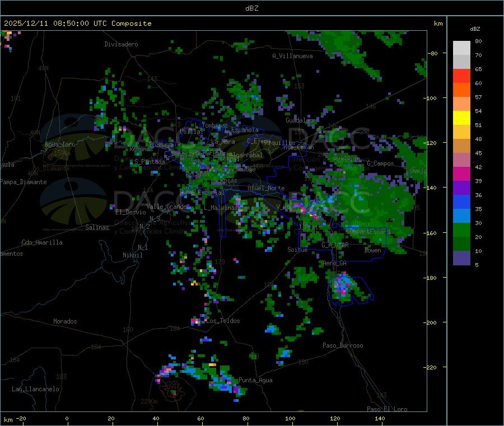Select the light blue 30–35 dBZ swatch
The image size is (504, 426).
pos(461,216)
